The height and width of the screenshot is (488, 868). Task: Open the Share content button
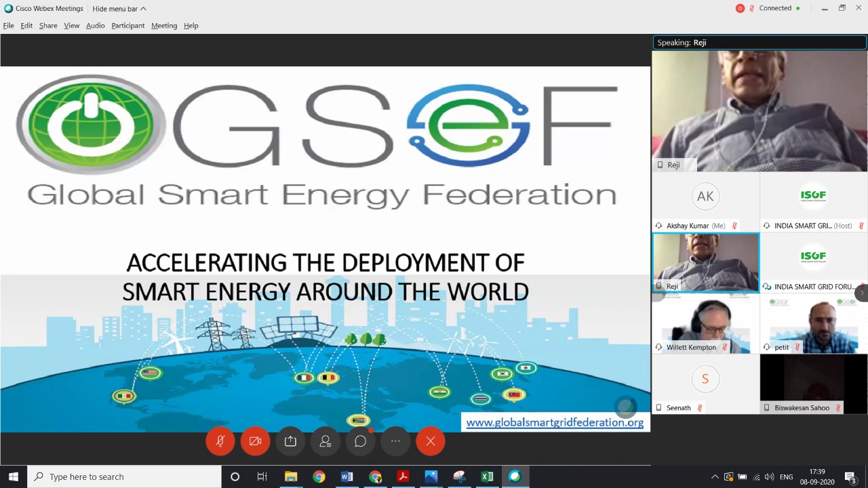(290, 441)
